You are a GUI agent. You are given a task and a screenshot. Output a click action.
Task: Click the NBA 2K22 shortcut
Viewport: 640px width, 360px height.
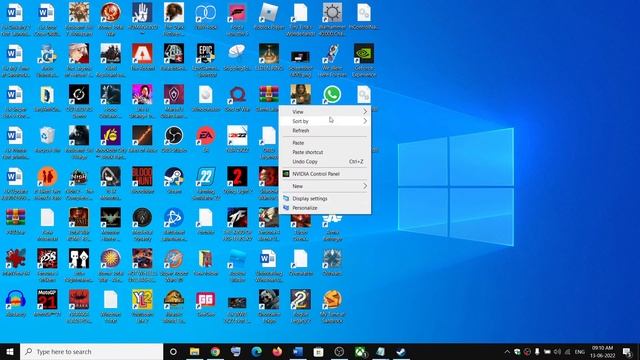237,136
